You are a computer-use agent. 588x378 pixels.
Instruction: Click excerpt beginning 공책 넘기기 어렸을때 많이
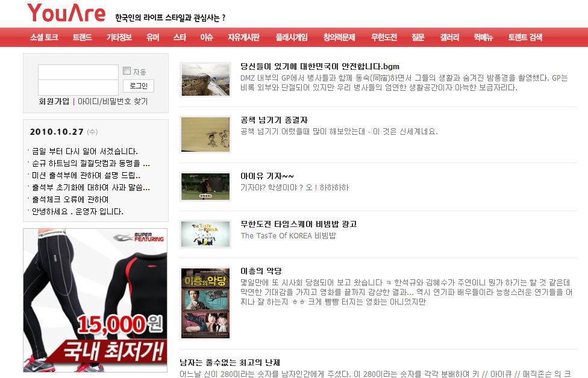(x=339, y=131)
